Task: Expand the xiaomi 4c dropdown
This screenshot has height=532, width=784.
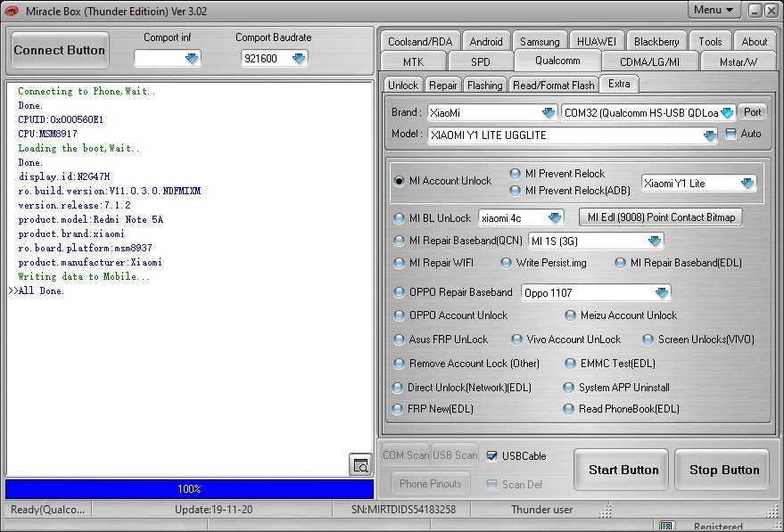Action: click(x=555, y=217)
